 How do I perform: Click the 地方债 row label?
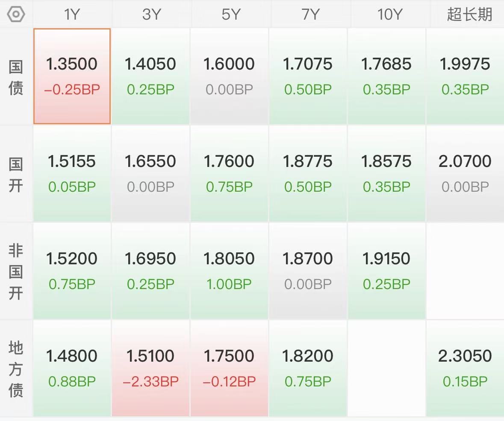pos(16,369)
